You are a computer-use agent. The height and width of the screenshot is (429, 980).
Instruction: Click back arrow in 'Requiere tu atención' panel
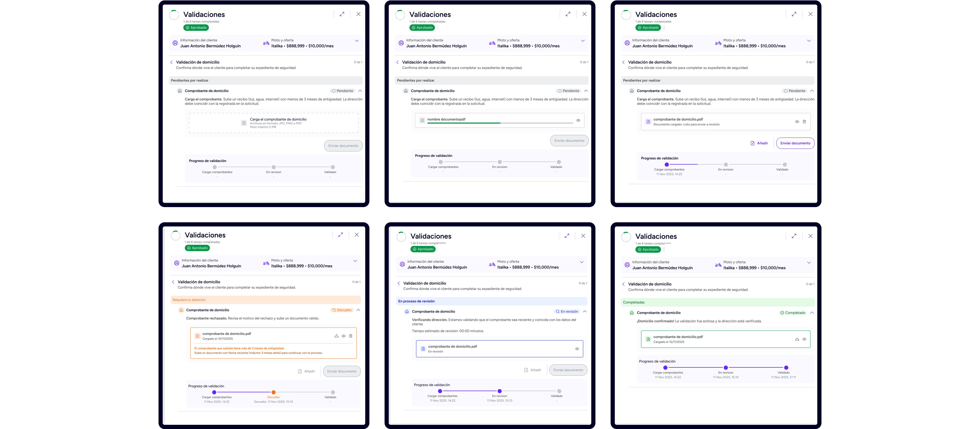(x=173, y=282)
